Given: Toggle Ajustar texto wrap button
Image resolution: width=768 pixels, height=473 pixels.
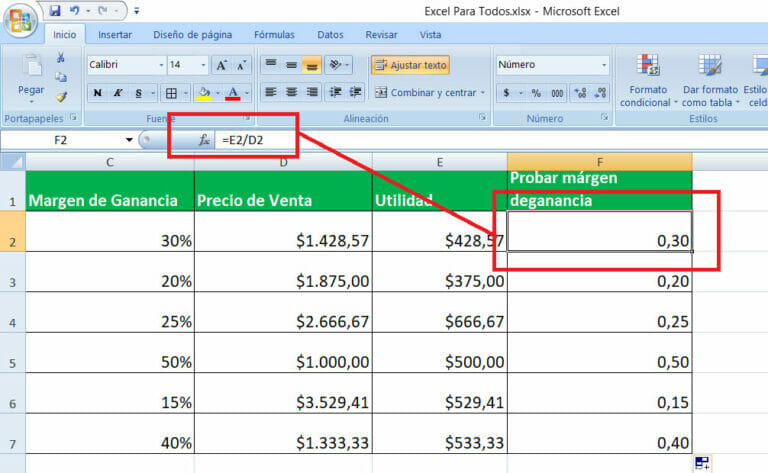Looking at the screenshot, I should 410,65.
